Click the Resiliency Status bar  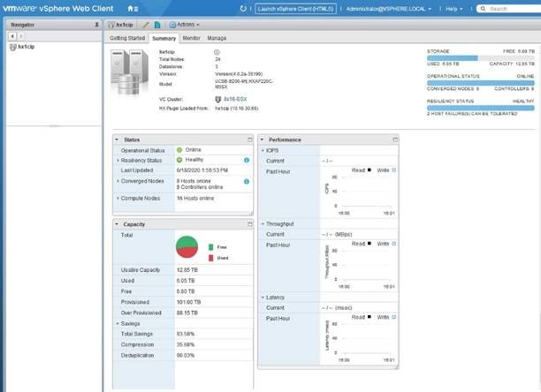pyautogui.click(x=480, y=108)
